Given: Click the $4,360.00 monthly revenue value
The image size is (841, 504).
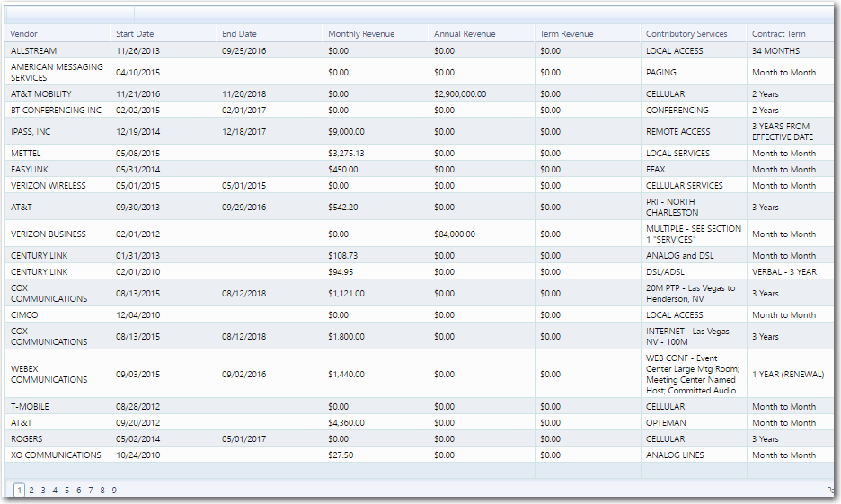Looking at the screenshot, I should click(x=346, y=422).
